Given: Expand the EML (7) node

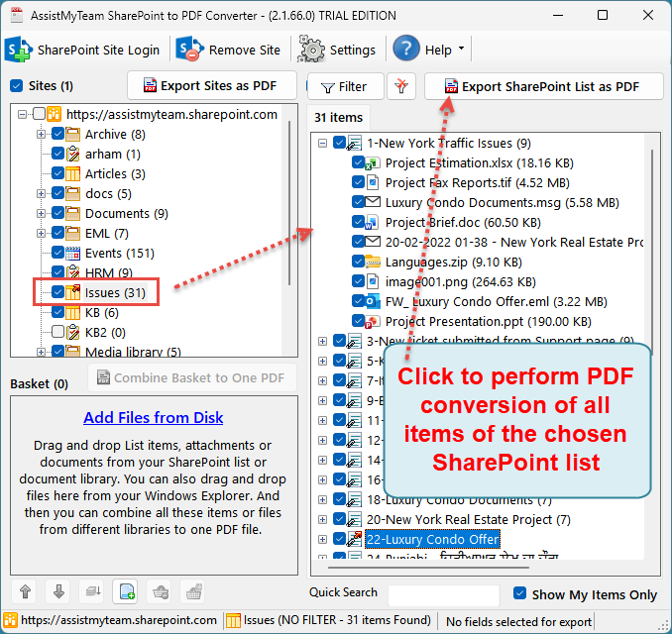Looking at the screenshot, I should [x=41, y=234].
